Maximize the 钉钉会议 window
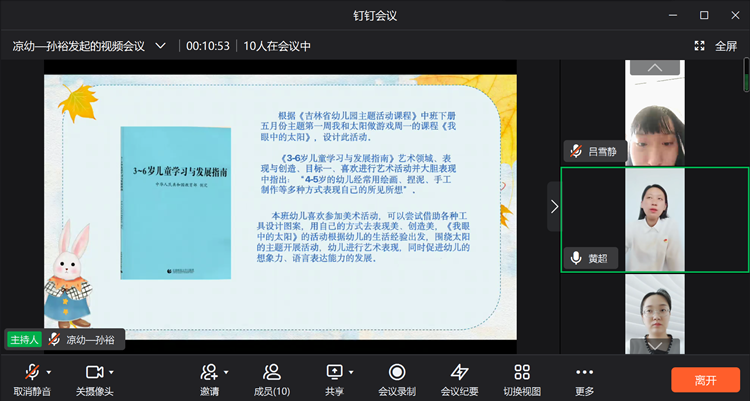The image size is (750, 401). pyautogui.click(x=704, y=15)
